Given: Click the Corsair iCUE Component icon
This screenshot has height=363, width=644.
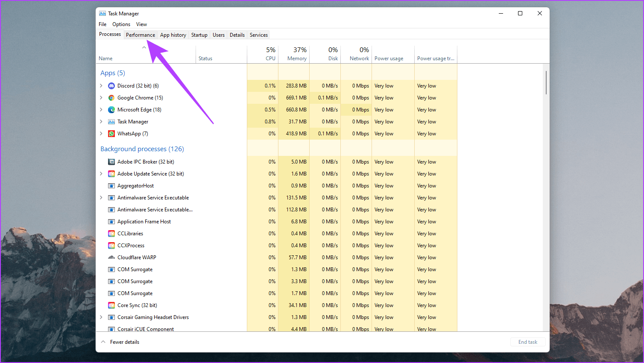Looking at the screenshot, I should (x=111, y=329).
